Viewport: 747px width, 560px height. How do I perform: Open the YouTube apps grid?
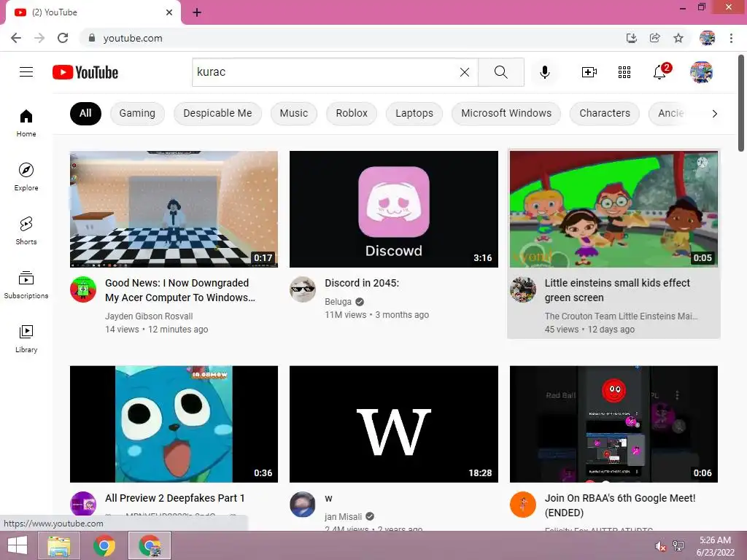click(624, 72)
